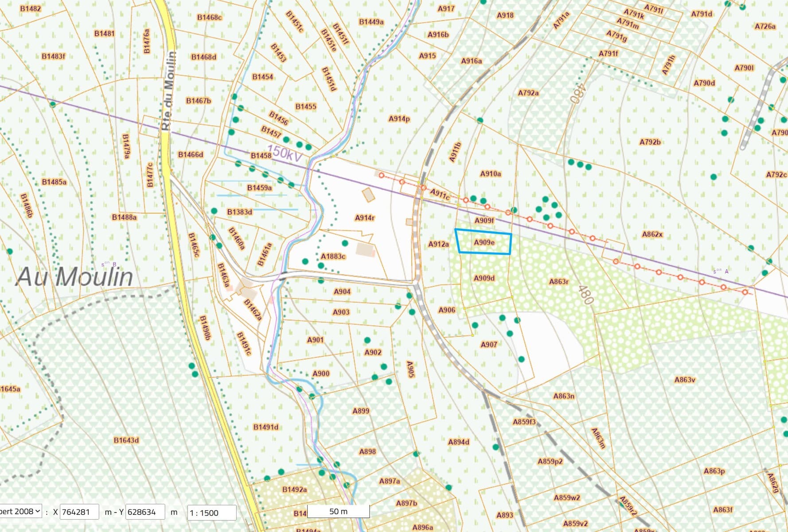
Task: Click the 50 m scale bar
Action: click(338, 512)
